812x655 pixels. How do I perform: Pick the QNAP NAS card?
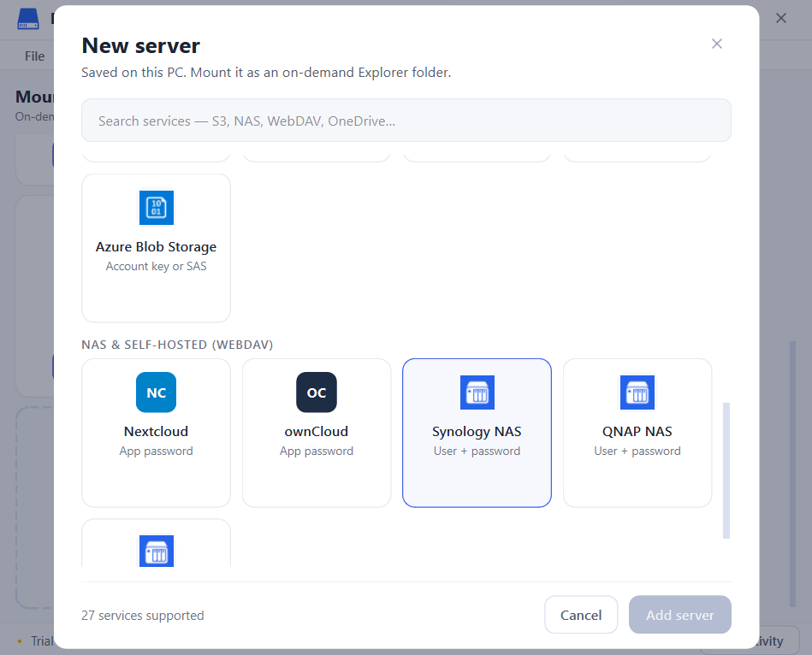coord(637,433)
